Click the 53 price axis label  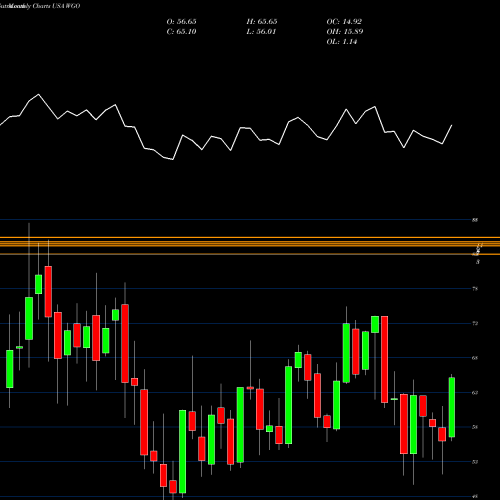click(475, 462)
